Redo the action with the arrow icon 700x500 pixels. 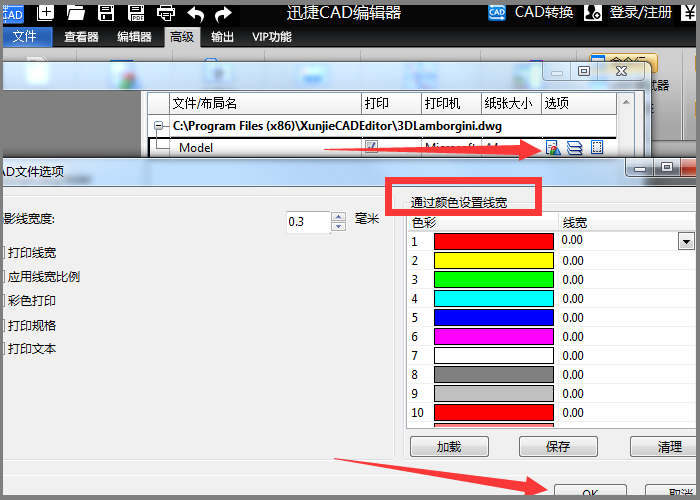pyautogui.click(x=223, y=14)
